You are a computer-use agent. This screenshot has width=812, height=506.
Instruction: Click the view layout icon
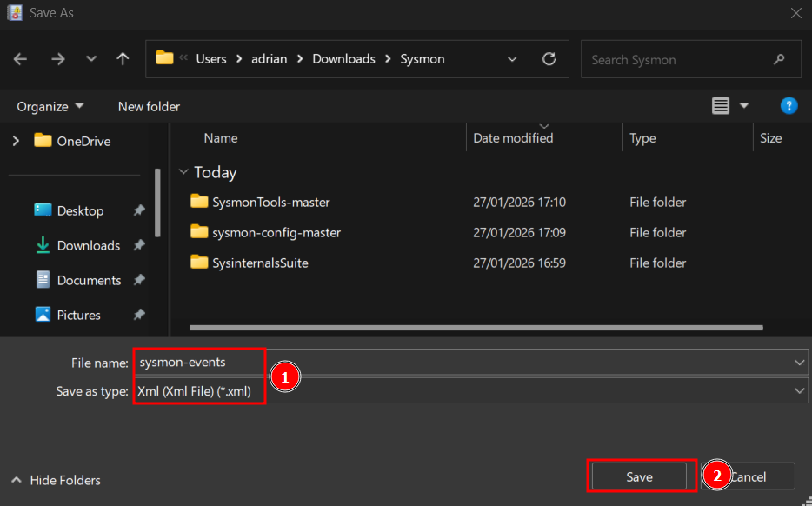[x=721, y=106]
